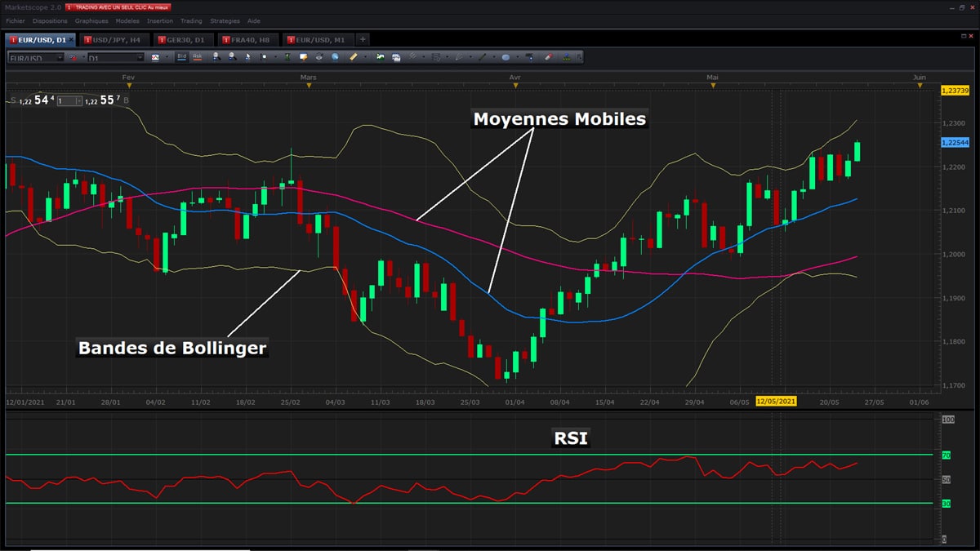The height and width of the screenshot is (551, 980).
Task: Select the cursor pointer tool
Action: [x=247, y=57]
